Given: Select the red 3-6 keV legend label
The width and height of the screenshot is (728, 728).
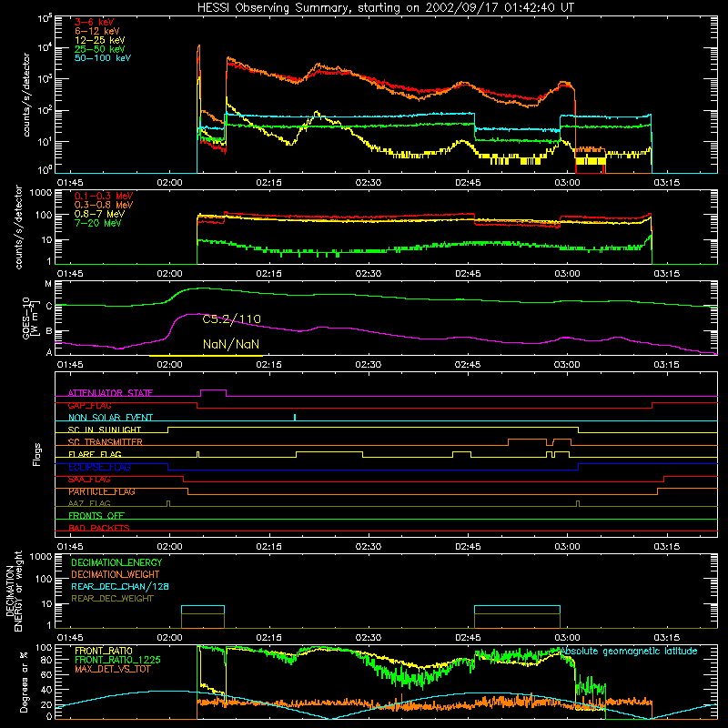Looking at the screenshot, I should pos(95,22).
